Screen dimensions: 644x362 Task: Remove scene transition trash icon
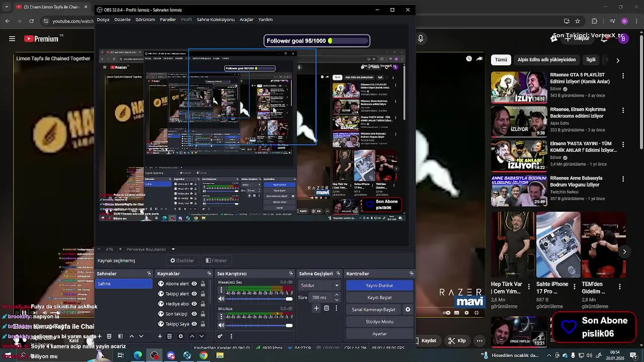pyautogui.click(x=327, y=308)
